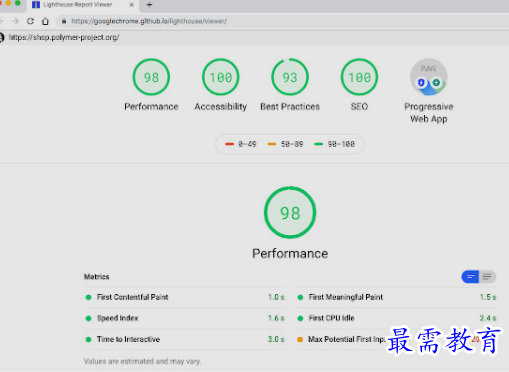Click the '1.0 s' First Contentful Paint value
The width and height of the screenshot is (509, 372).
tap(276, 297)
